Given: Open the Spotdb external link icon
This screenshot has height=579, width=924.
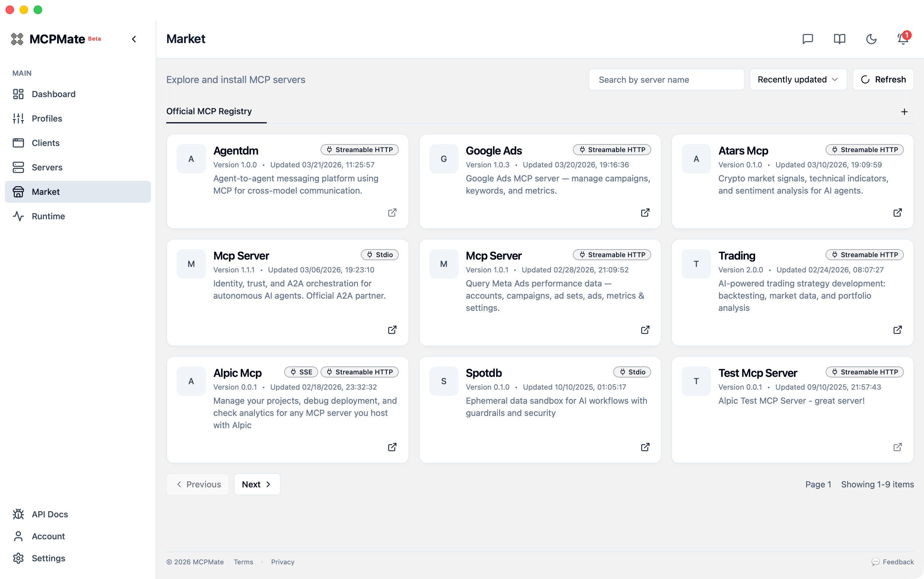Looking at the screenshot, I should [x=645, y=447].
